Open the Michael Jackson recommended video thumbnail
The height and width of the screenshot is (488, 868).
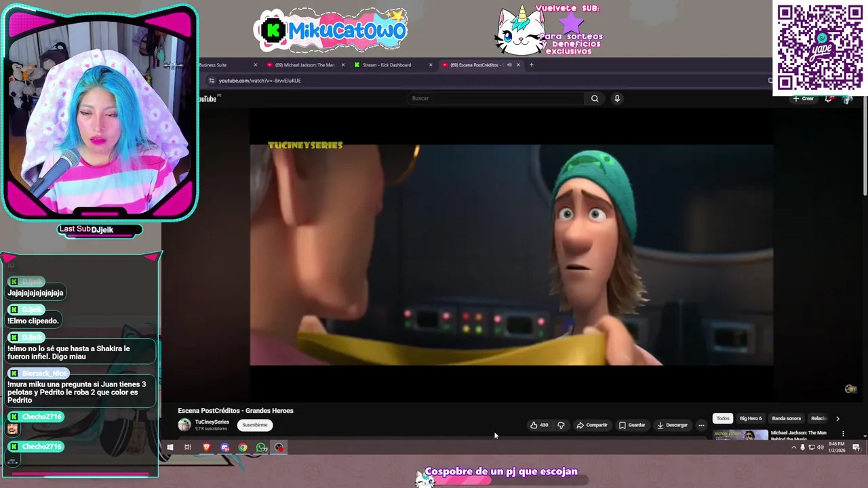(741, 434)
